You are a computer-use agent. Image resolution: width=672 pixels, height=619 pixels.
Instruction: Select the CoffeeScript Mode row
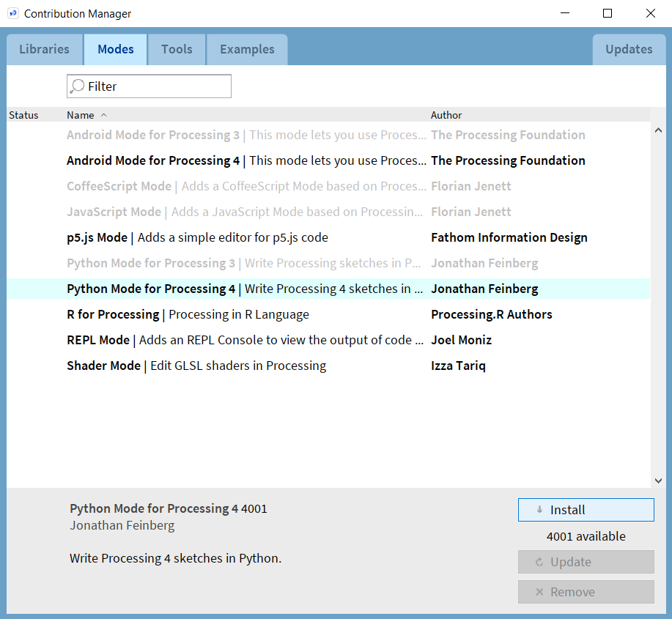328,186
